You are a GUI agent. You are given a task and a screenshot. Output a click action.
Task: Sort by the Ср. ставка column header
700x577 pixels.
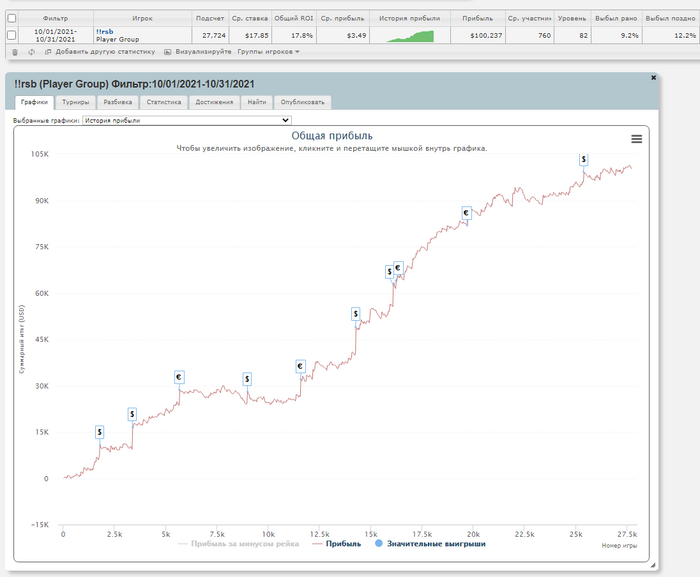point(250,18)
